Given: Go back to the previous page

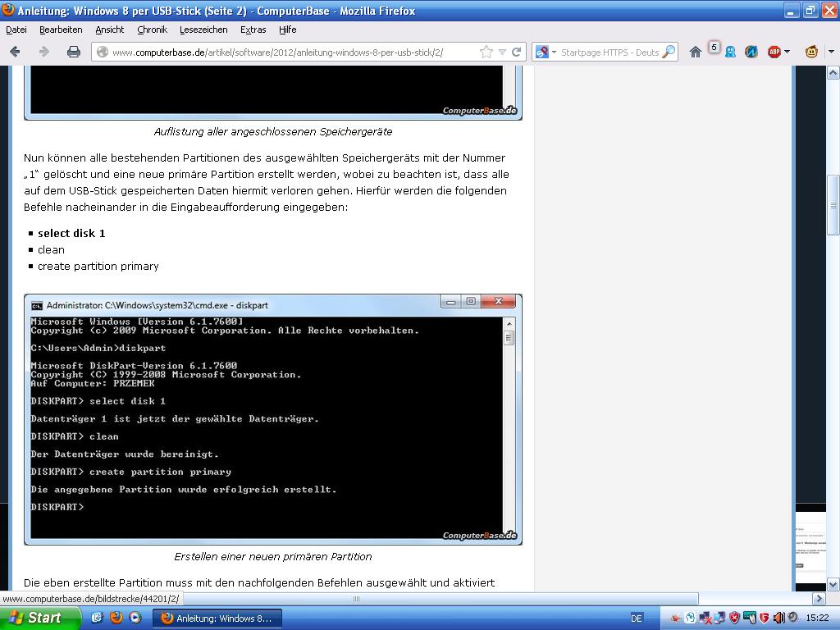Looking at the screenshot, I should tap(15, 52).
